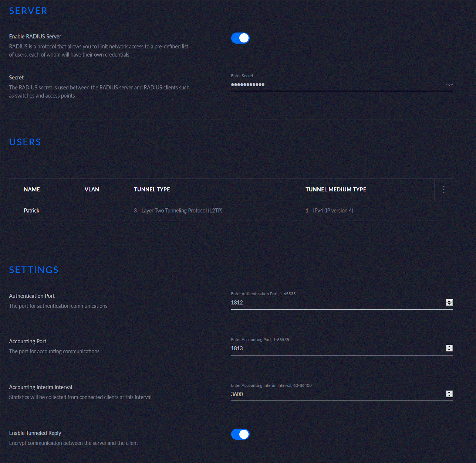Decrement Accounting Port using the down arrow
This screenshot has width=476, height=463.
pos(449,350)
